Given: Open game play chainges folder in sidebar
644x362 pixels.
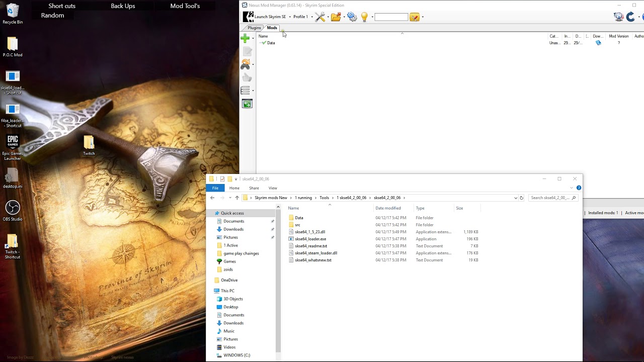Looking at the screenshot, I should 241,253.
